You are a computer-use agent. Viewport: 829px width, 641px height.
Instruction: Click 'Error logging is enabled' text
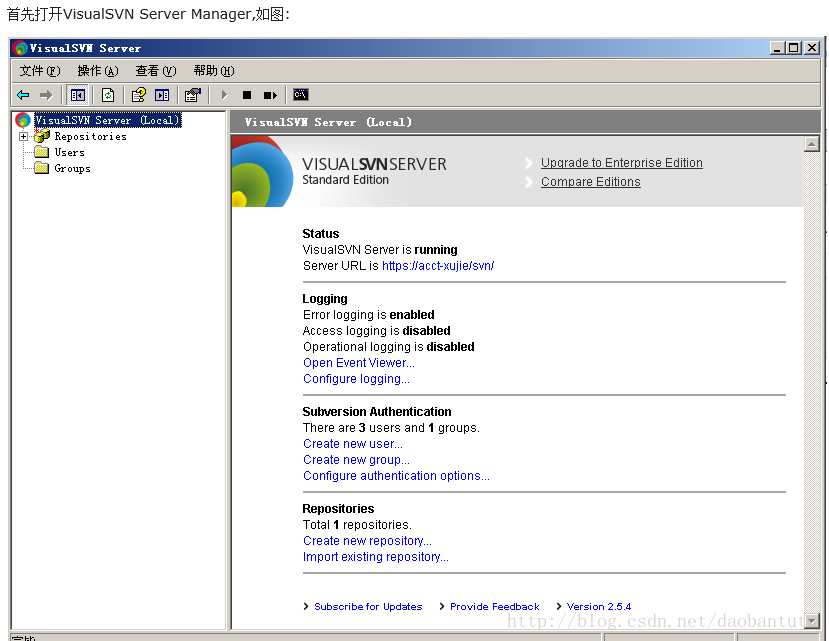(369, 315)
